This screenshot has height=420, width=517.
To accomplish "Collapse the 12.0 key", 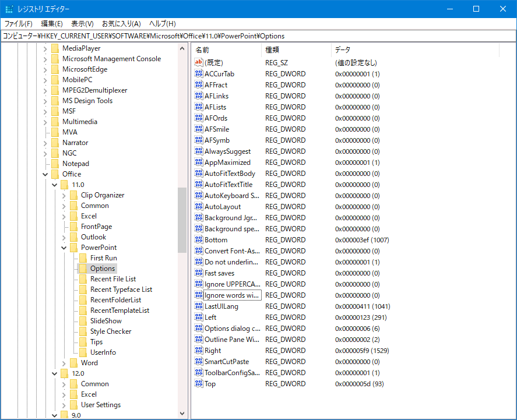I will tap(55, 373).
